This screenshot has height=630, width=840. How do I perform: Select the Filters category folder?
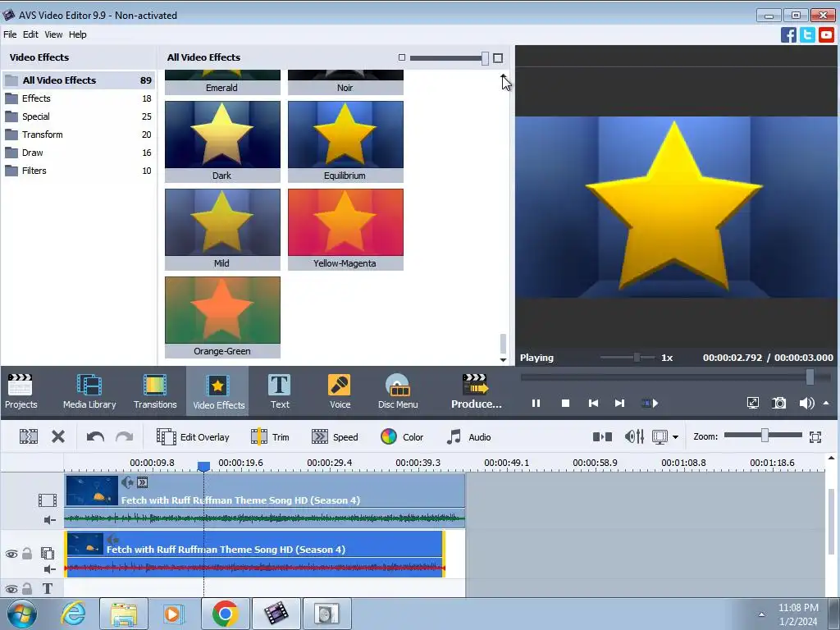click(x=79, y=171)
